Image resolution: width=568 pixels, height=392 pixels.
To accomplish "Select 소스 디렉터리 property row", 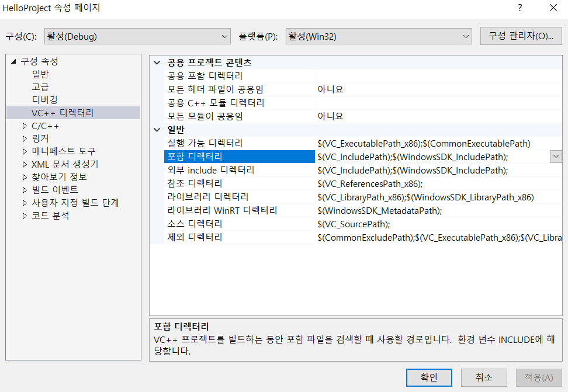I will (x=363, y=224).
